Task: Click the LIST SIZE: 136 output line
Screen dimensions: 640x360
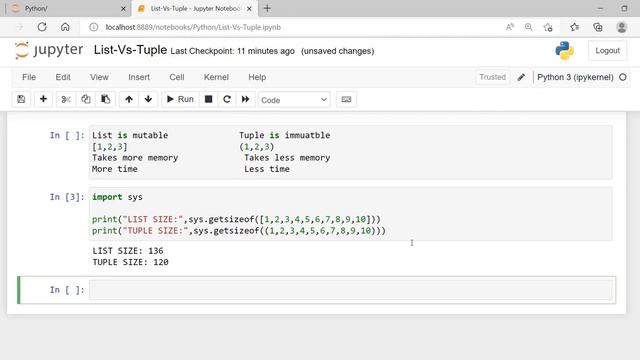Action: (128, 251)
